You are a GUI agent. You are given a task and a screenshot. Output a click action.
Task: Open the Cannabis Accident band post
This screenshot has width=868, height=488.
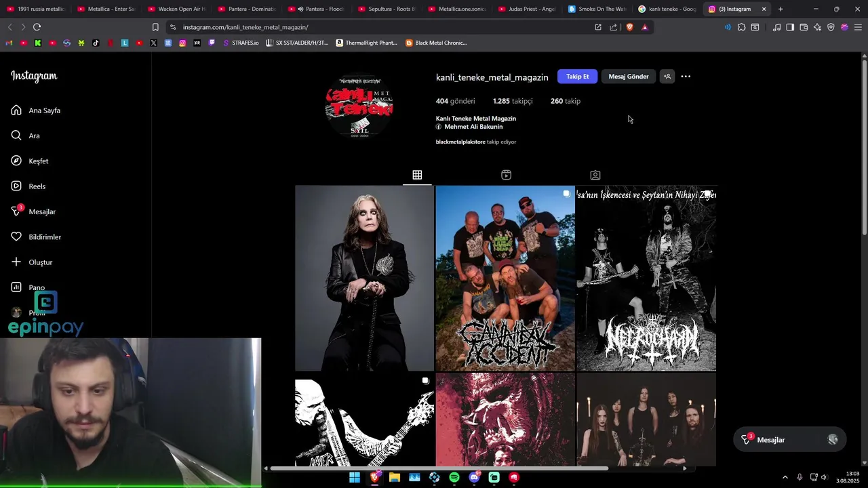(505, 278)
